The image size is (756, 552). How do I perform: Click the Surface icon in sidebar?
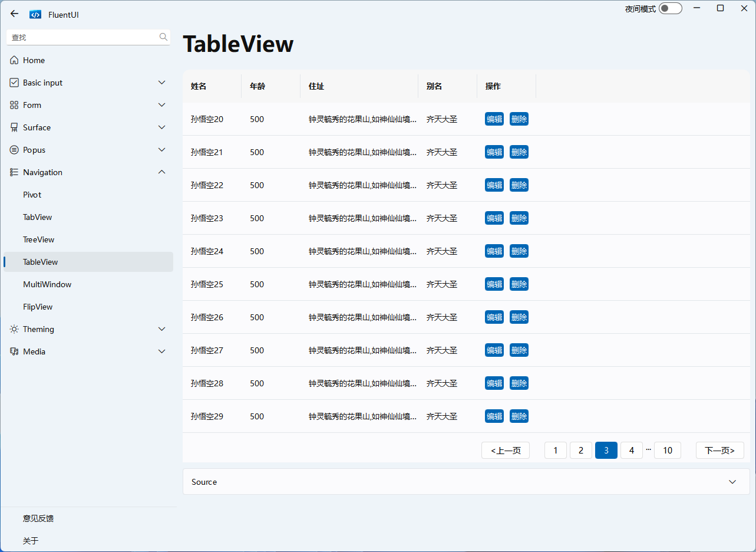(x=14, y=127)
